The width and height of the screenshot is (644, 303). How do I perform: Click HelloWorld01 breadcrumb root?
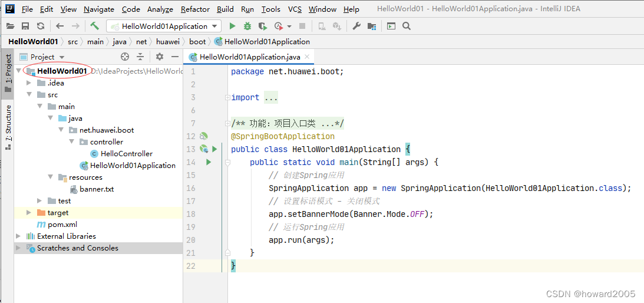pyautogui.click(x=33, y=41)
